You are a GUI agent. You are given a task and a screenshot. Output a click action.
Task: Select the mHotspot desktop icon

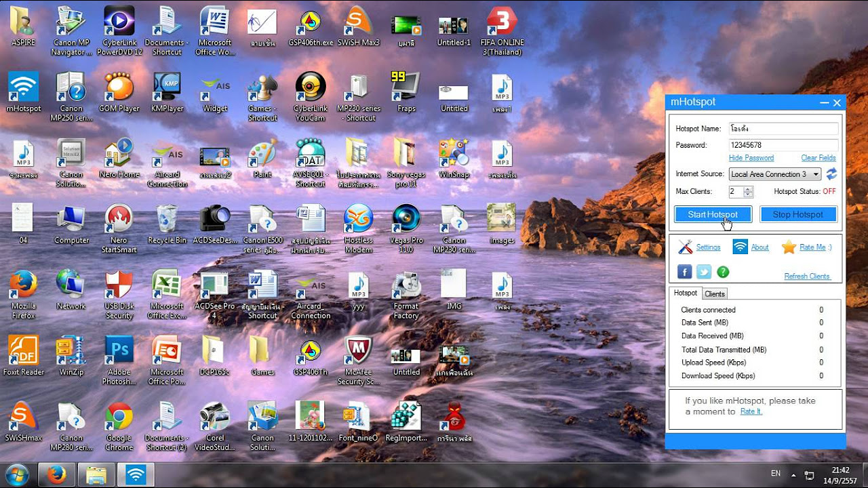coord(23,93)
